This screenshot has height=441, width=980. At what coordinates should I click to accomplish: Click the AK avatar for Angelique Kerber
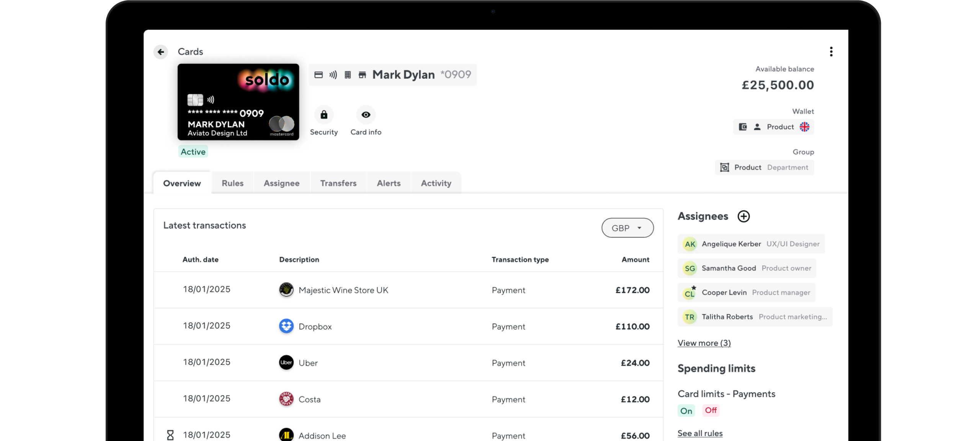click(x=690, y=244)
